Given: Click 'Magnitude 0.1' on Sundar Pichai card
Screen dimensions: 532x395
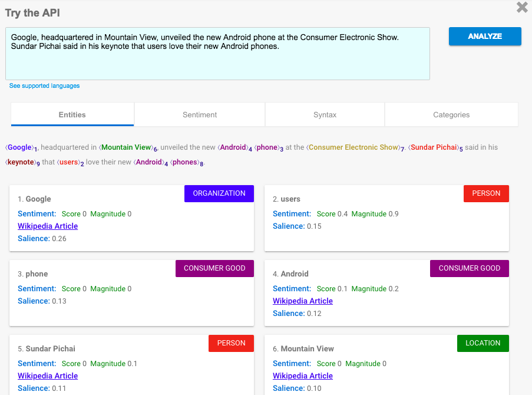Looking at the screenshot, I should pyautogui.click(x=114, y=363).
